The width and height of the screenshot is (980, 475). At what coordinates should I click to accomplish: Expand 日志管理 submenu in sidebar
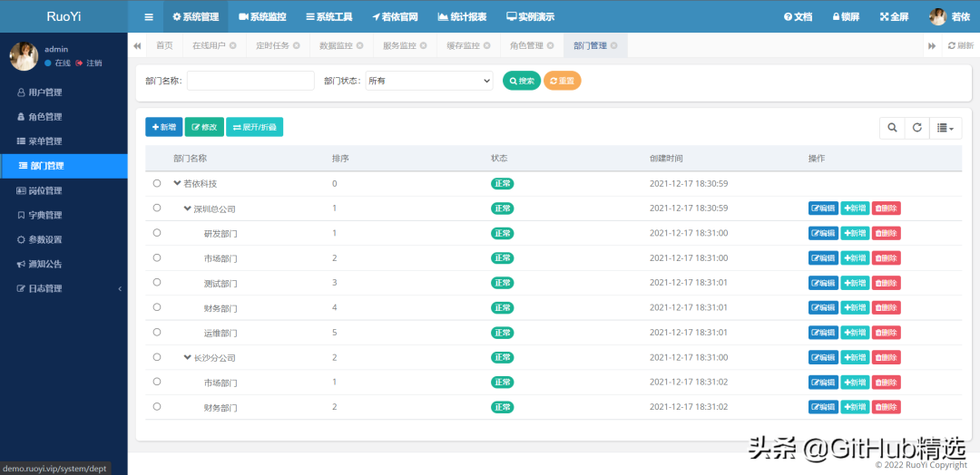click(x=64, y=288)
